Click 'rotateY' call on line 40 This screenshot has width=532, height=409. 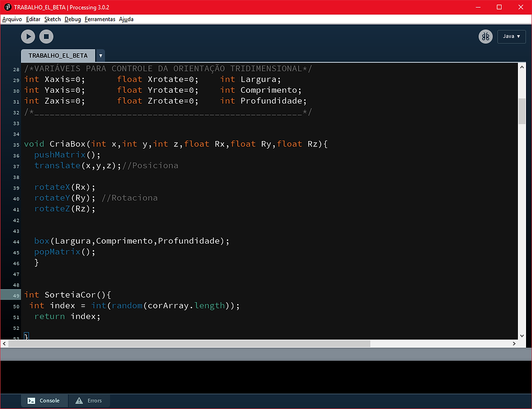pos(52,198)
